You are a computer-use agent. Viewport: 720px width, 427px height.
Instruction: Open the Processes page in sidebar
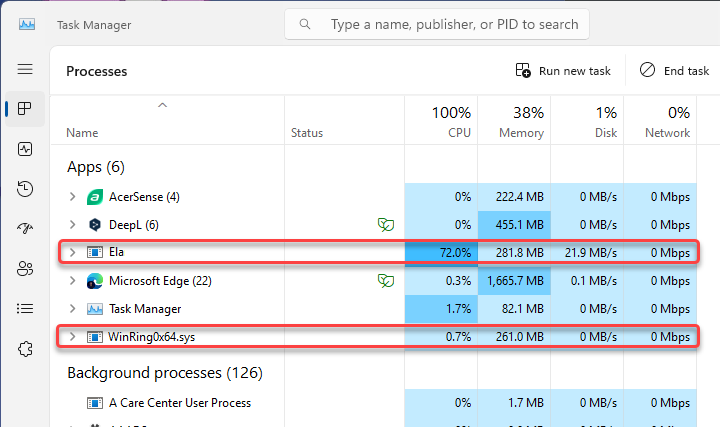click(25, 109)
